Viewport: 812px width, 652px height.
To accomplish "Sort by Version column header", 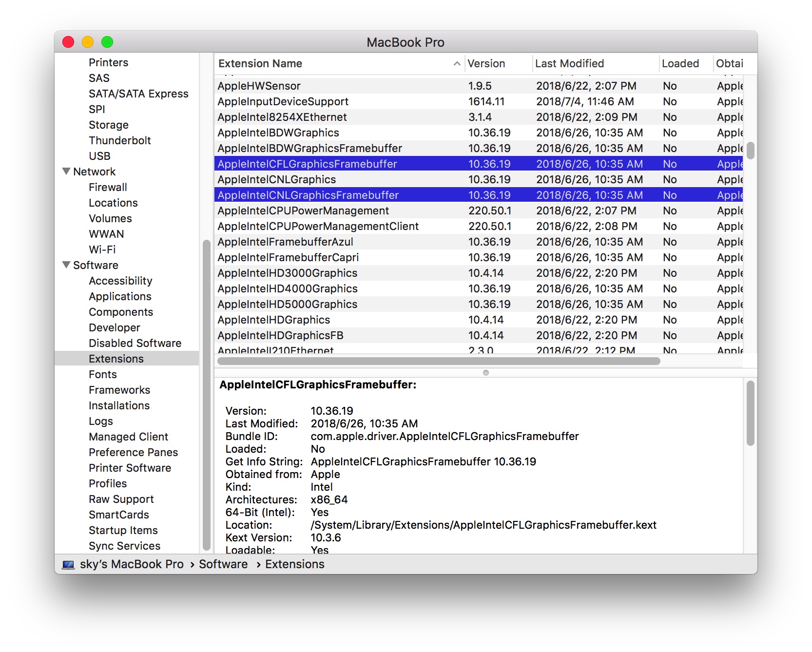I will click(498, 63).
